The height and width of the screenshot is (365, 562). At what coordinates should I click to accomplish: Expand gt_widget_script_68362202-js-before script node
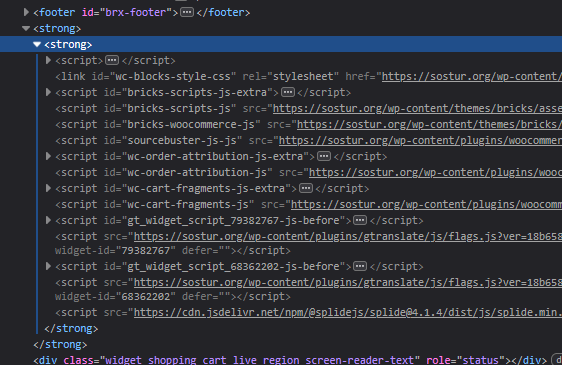(48, 266)
